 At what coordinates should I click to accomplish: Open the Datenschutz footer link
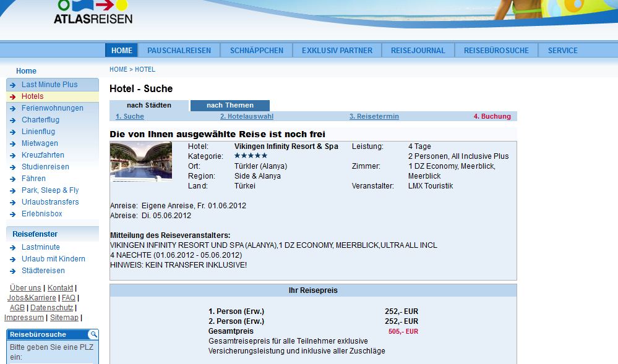tap(52, 308)
